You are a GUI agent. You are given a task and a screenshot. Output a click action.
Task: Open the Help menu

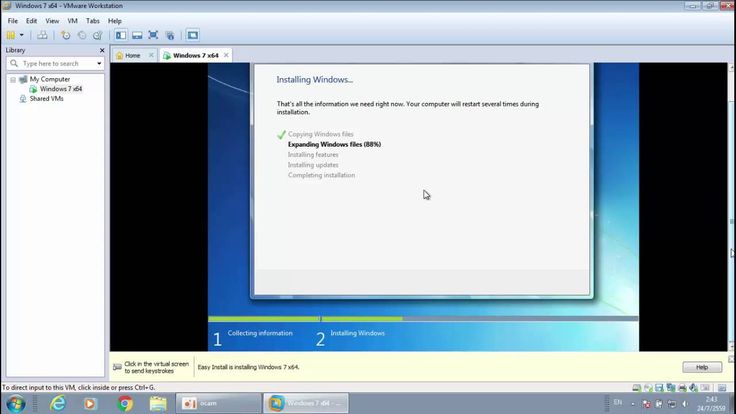click(x=115, y=21)
